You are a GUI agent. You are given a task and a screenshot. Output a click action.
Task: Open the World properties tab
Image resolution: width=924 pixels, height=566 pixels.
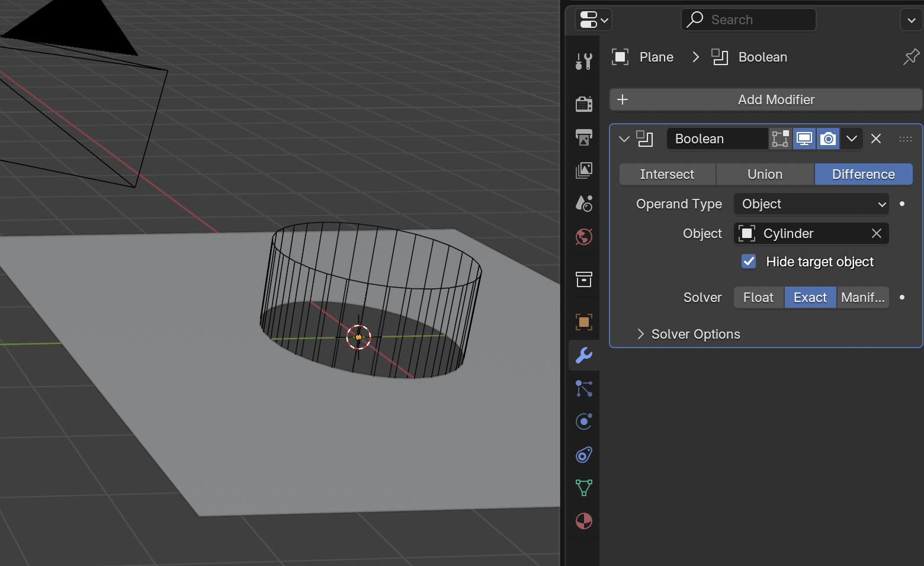click(583, 237)
